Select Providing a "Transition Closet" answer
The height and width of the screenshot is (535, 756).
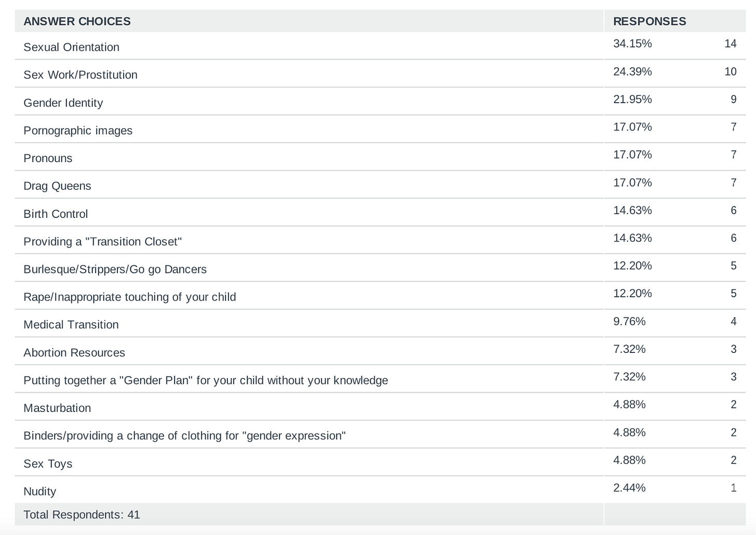point(102,241)
